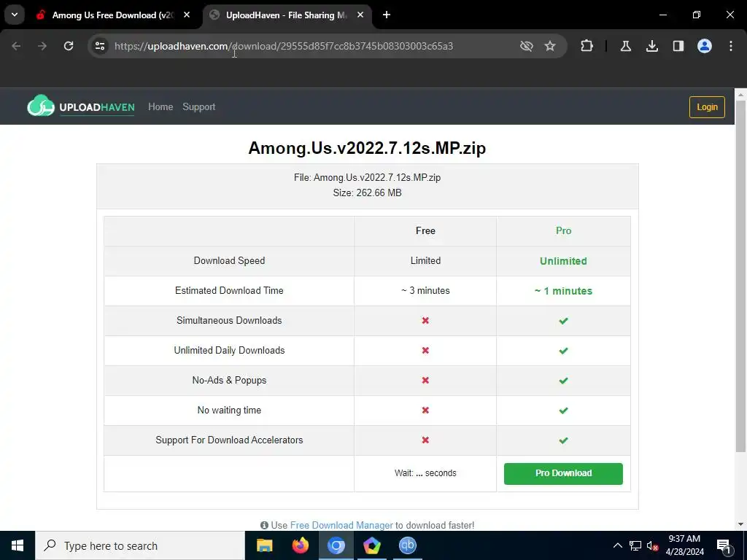The image size is (747, 560).
Task: Open the Windows Start menu
Action: point(18,545)
